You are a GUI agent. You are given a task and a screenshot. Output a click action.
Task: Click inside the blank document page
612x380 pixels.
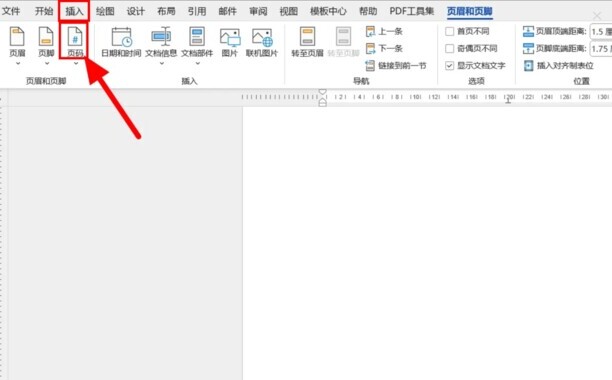(x=427, y=242)
